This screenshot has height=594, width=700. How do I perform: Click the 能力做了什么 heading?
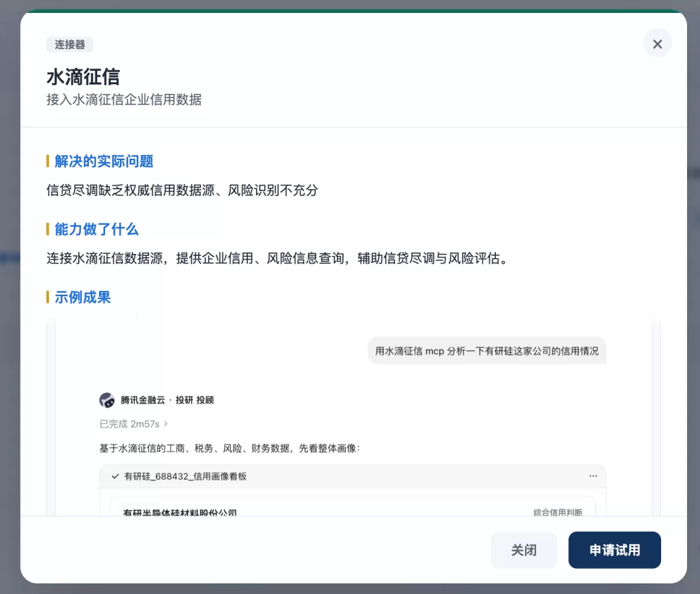tap(97, 229)
